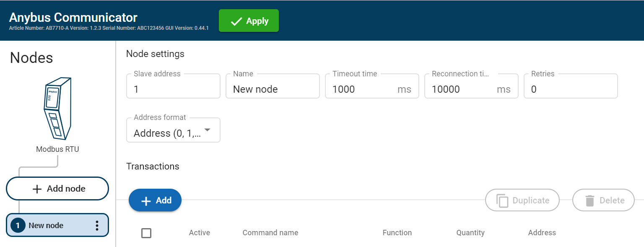Image resolution: width=644 pixels, height=247 pixels.
Task: Apply the current configuration
Action: [x=249, y=20]
